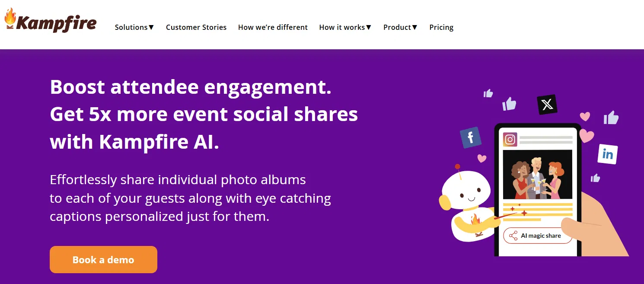644x284 pixels.
Task: Click the largest thumbs-up icon near the heart
Action: point(611,117)
